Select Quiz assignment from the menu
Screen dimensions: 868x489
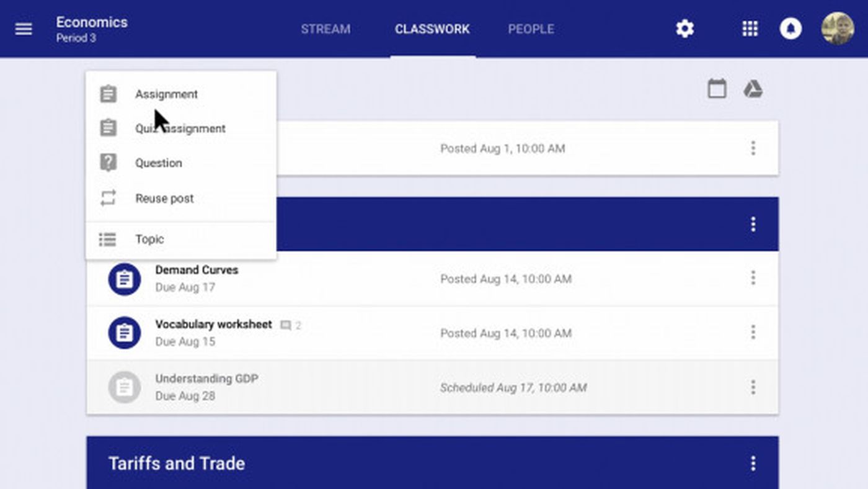coord(180,128)
